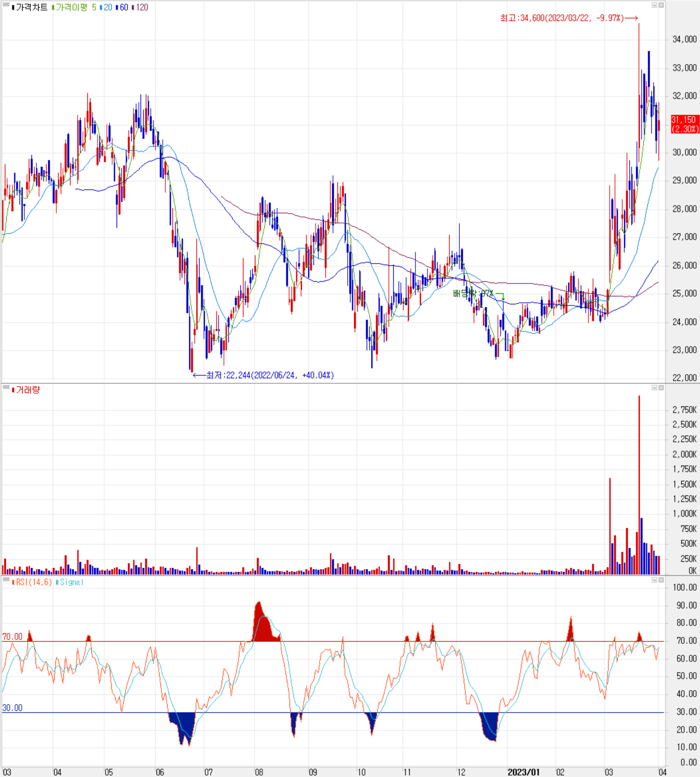This screenshot has height=777, width=700.
Task: Click the 2023/01 date axis label
Action: 524,772
